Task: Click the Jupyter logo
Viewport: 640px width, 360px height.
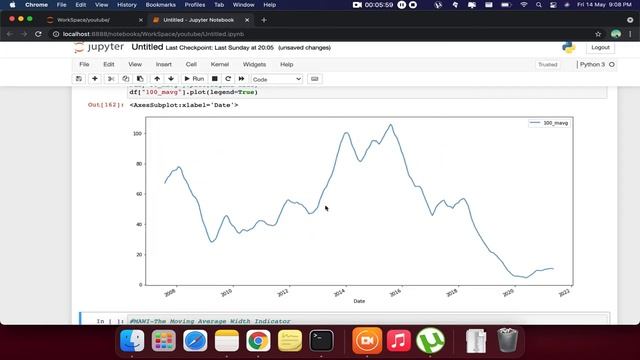Action: [x=99, y=47]
